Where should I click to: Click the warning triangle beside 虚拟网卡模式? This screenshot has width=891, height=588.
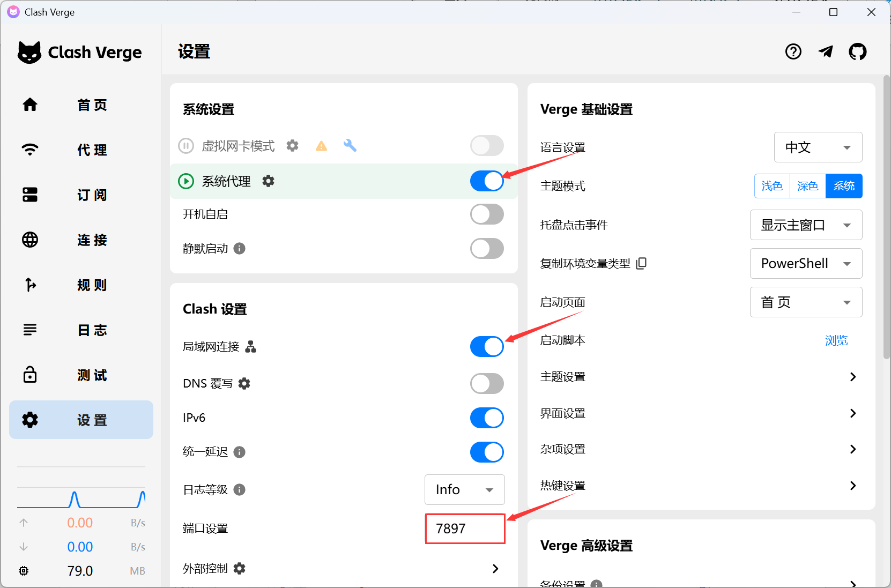321,146
